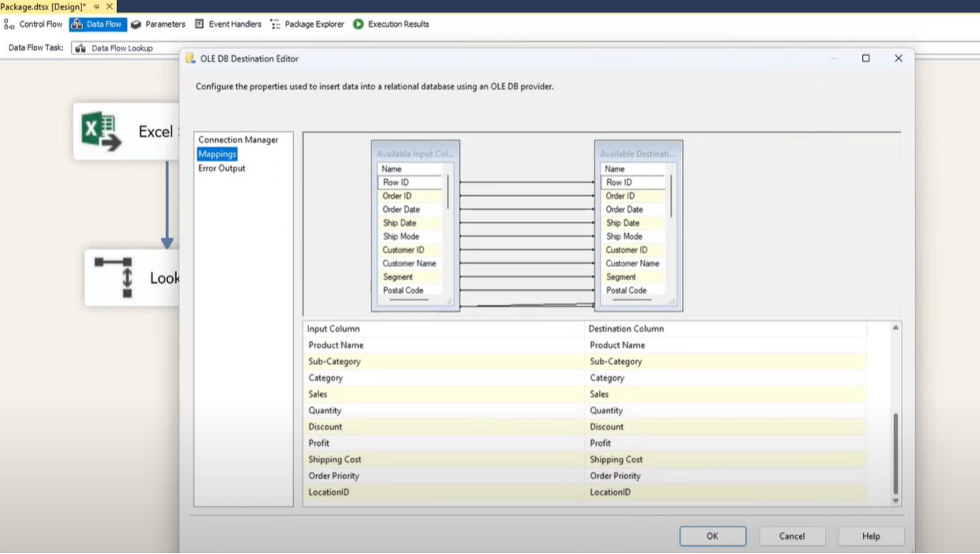The width and height of the screenshot is (980, 554).
Task: Open the Error Output page
Action: click(221, 168)
